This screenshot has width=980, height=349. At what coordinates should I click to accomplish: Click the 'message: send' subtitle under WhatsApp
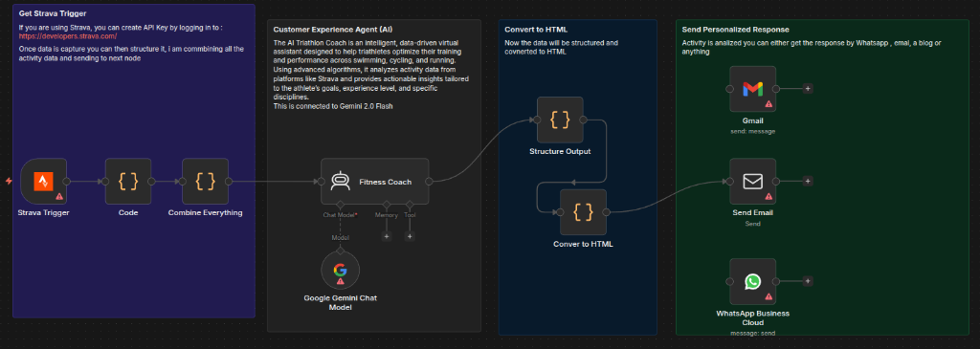pos(752,333)
